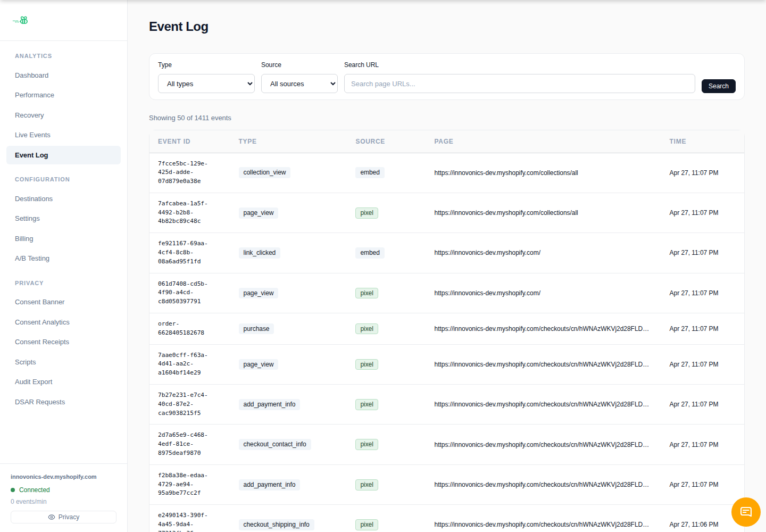Click Apr 27, 11:06 PM timestamp

[694, 525]
